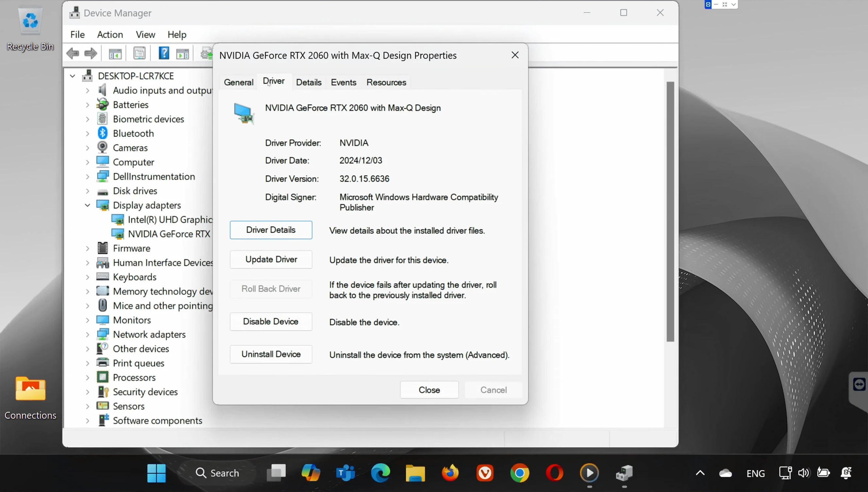
Task: Select the Cameras category icon
Action: point(102,147)
